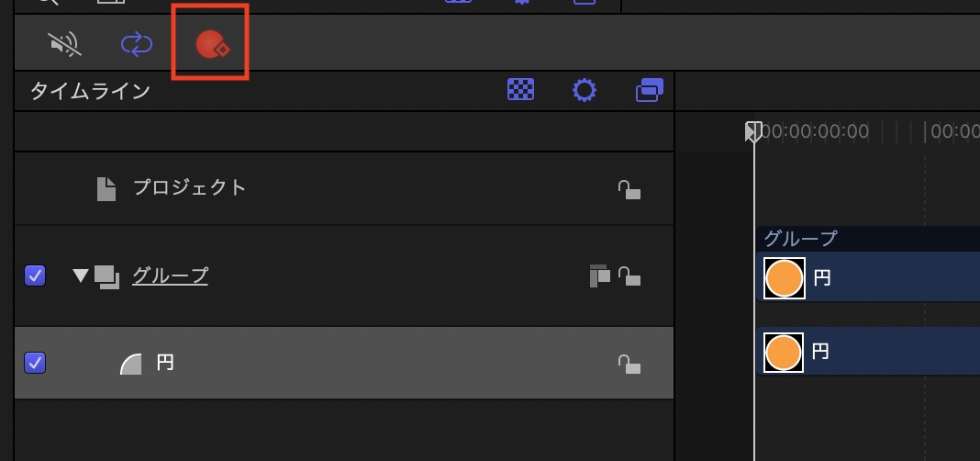Click the stacked rectangles icon in timeline header

650,90
